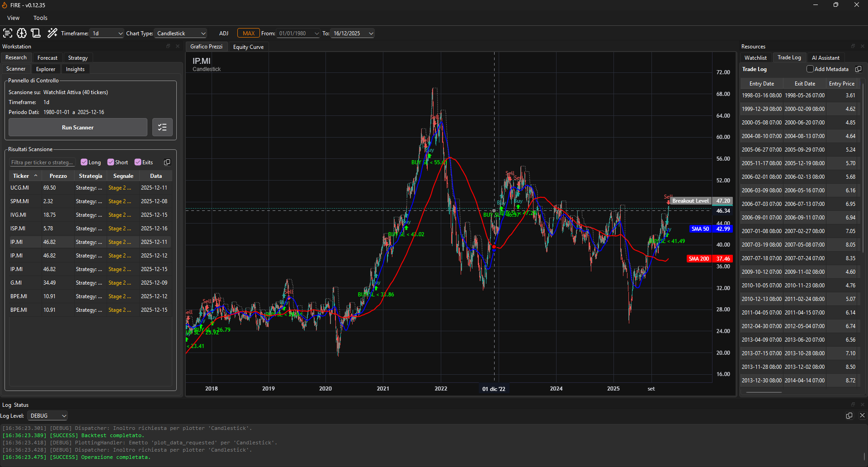The image size is (868, 467).
Task: Click the brain icon in toolbar
Action: click(22, 33)
